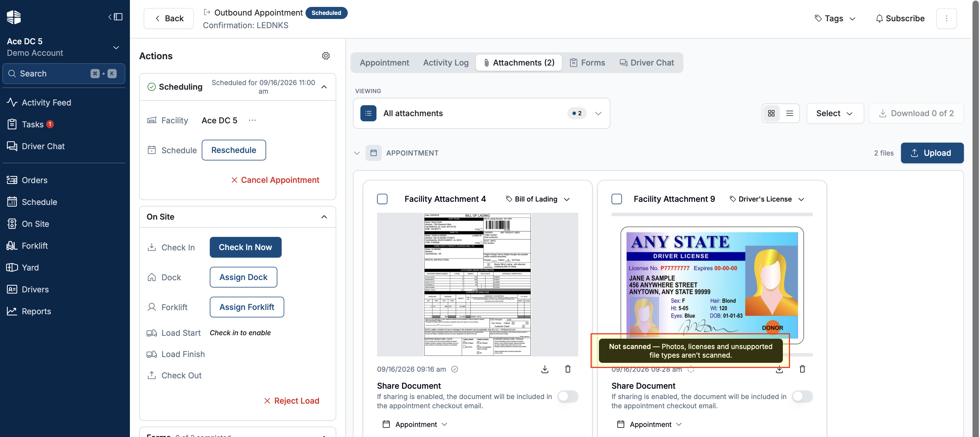Viewport: 980px width, 437px height.
Task: Collapse the On Site section
Action: click(x=324, y=217)
